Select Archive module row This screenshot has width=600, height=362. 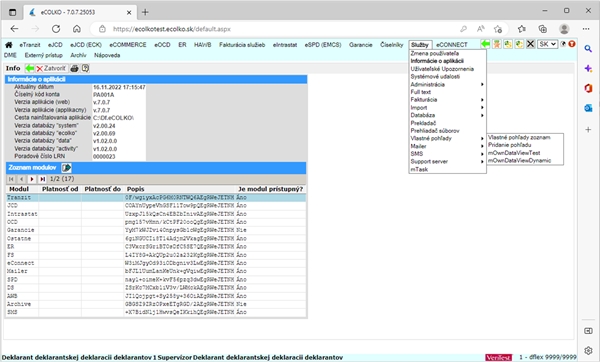tap(156, 304)
